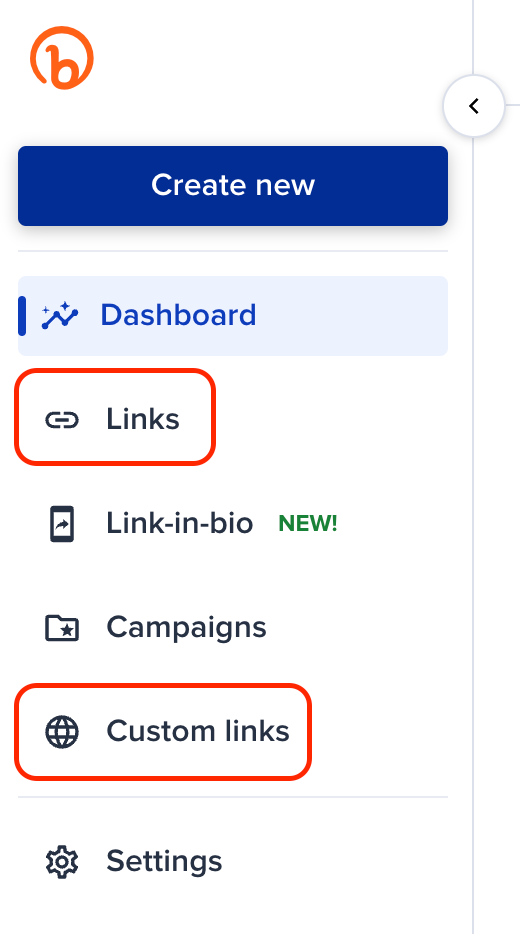The image size is (520, 934).
Task: Click the Dashboard sparkline chart icon
Action: point(60,316)
